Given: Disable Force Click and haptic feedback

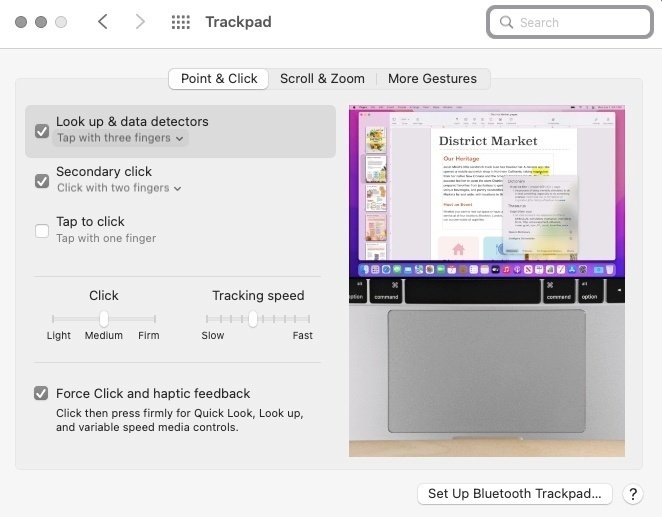Looking at the screenshot, I should click(x=41, y=393).
